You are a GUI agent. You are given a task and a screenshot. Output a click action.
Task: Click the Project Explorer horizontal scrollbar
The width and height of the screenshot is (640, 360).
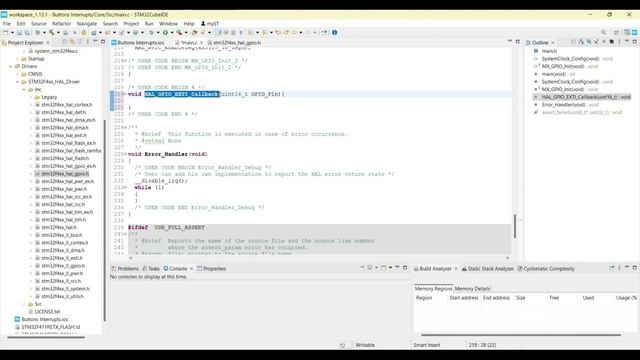coord(46,337)
